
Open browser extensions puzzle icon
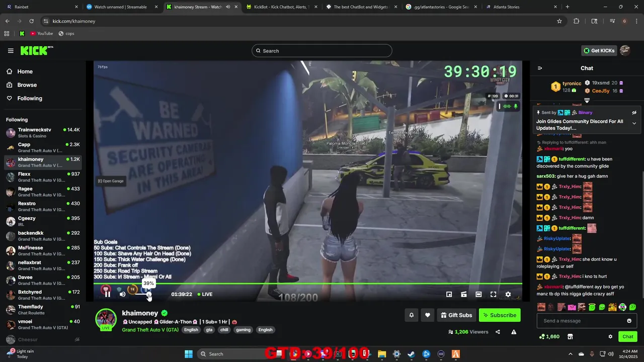577,21
